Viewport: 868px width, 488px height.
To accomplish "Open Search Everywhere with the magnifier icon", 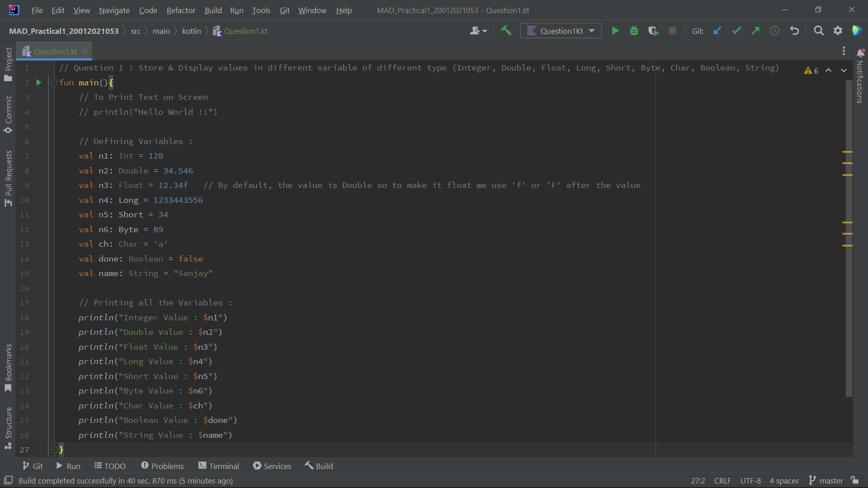I will click(x=819, y=30).
